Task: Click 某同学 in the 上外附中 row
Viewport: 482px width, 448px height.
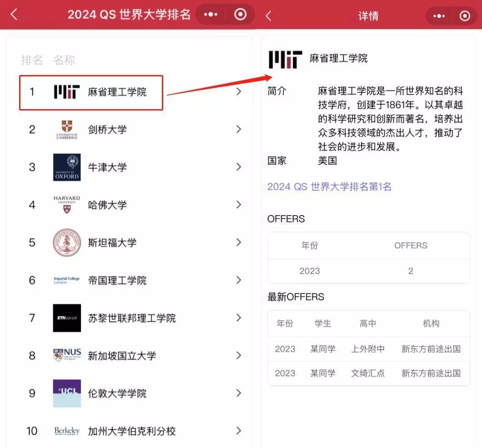Action: [x=323, y=349]
